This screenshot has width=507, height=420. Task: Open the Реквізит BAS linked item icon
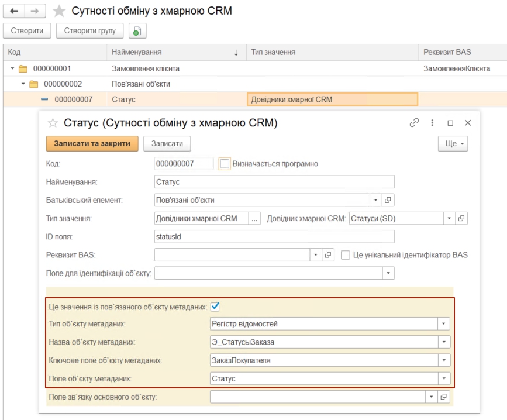pos(328,255)
